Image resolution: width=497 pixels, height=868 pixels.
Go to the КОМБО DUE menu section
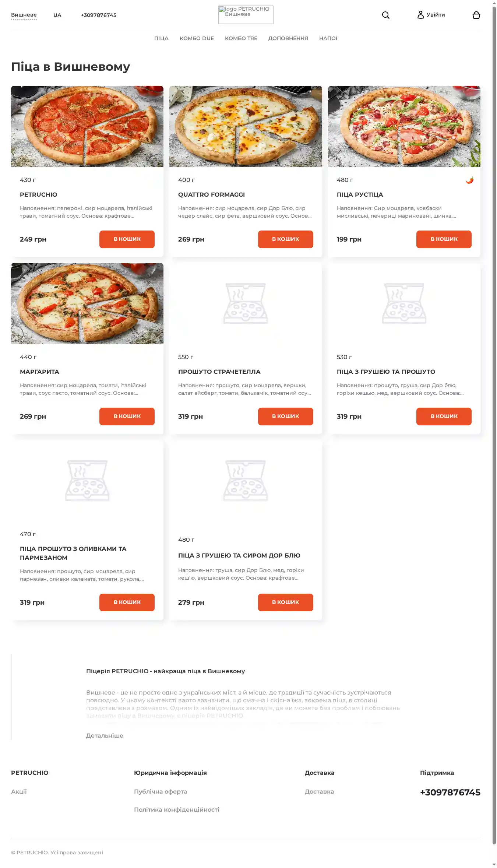[197, 38]
